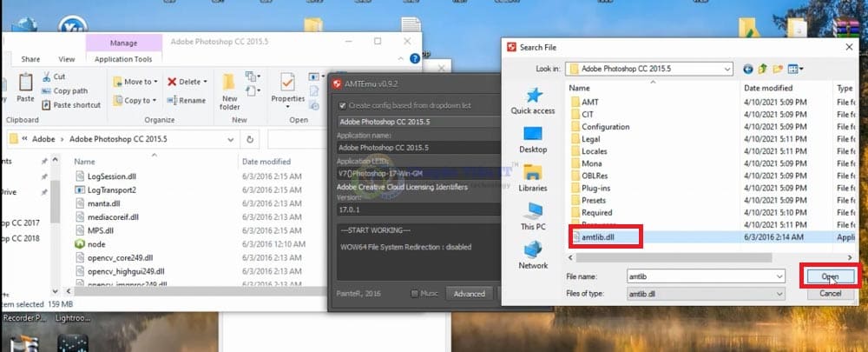Viewport: 868px width, 352px height.
Task: Select the Required folder in dialog
Action: 591,212
